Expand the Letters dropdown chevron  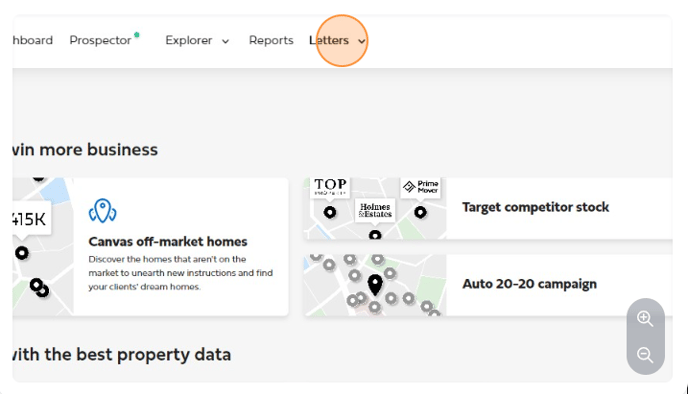[362, 41]
